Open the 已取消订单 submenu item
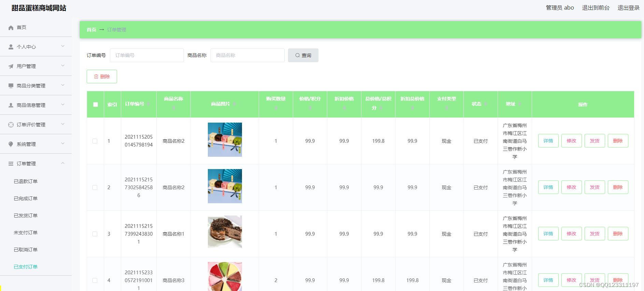This screenshot has width=644, height=291. (26, 250)
